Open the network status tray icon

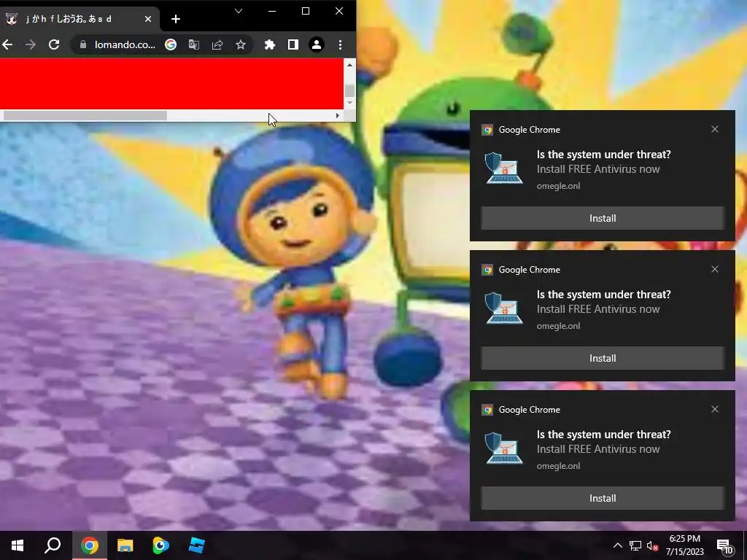click(635, 545)
